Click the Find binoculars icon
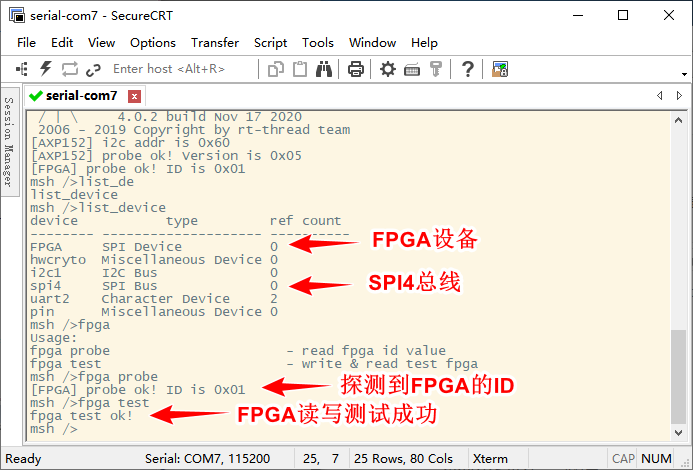693x470 pixels. (324, 69)
